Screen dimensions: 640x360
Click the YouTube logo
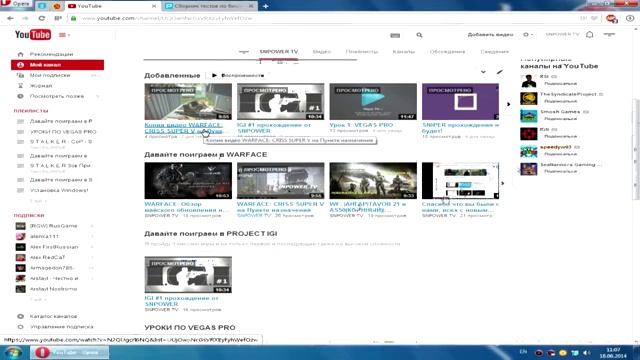pyautogui.click(x=33, y=35)
